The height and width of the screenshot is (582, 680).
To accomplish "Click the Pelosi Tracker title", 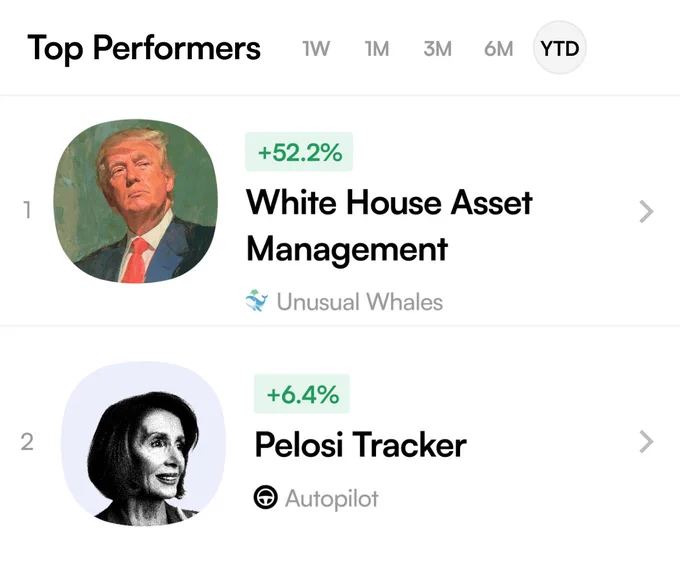I will click(x=360, y=445).
